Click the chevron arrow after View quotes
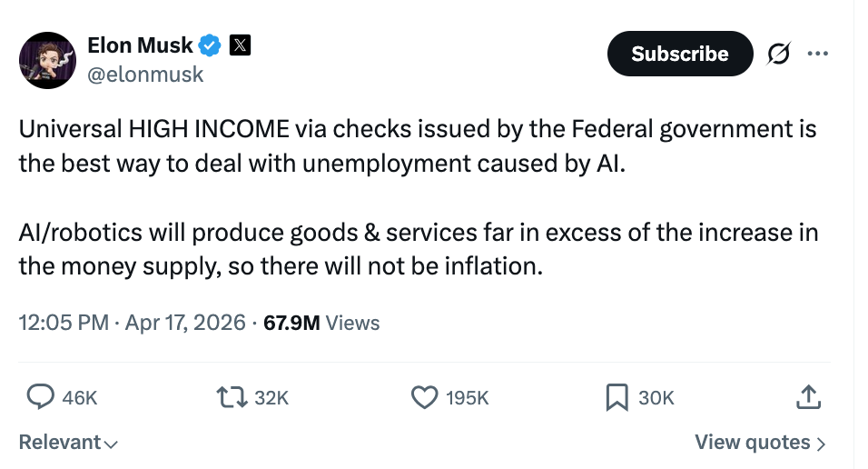868x469 pixels. [x=822, y=444]
